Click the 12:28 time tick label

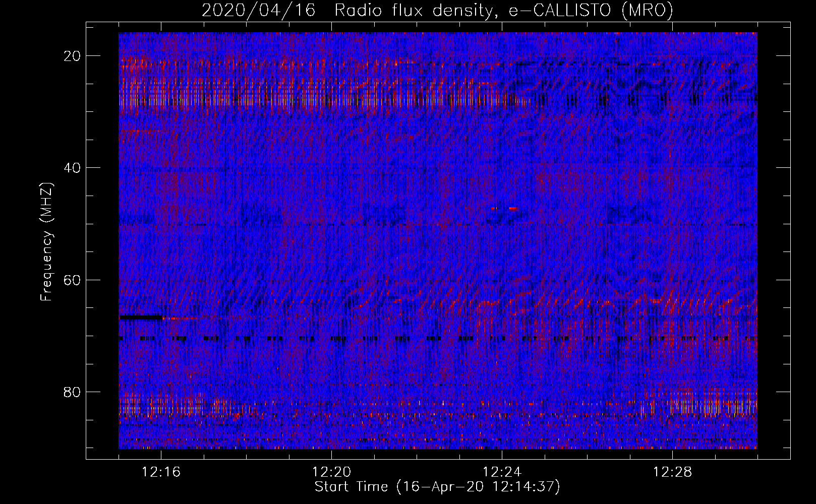(x=673, y=472)
